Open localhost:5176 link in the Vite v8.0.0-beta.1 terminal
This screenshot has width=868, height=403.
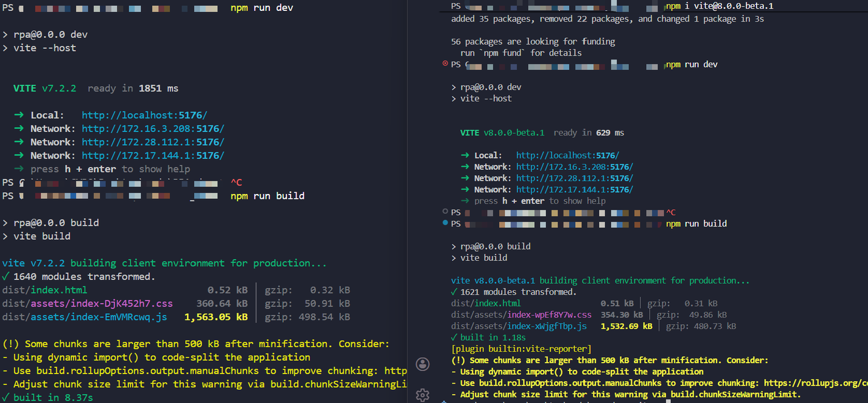point(568,155)
